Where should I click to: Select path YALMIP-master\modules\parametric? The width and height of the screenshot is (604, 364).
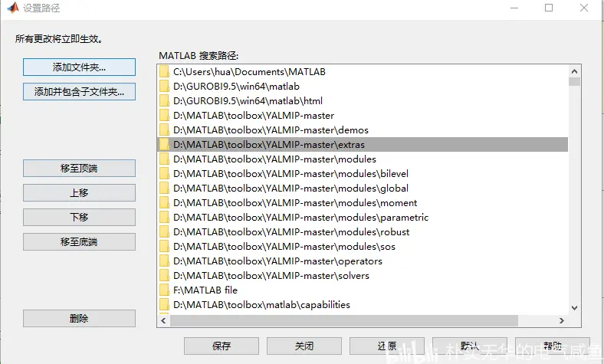tap(363, 217)
